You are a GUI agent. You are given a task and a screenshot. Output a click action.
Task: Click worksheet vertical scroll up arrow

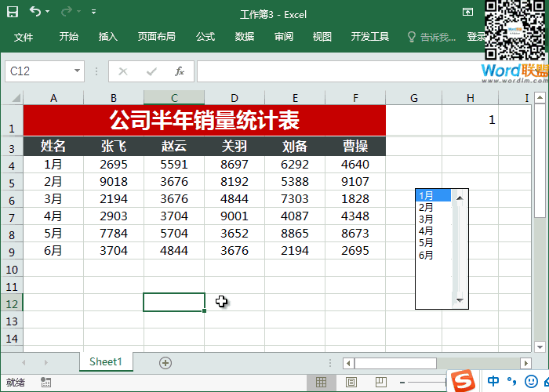[x=540, y=97]
